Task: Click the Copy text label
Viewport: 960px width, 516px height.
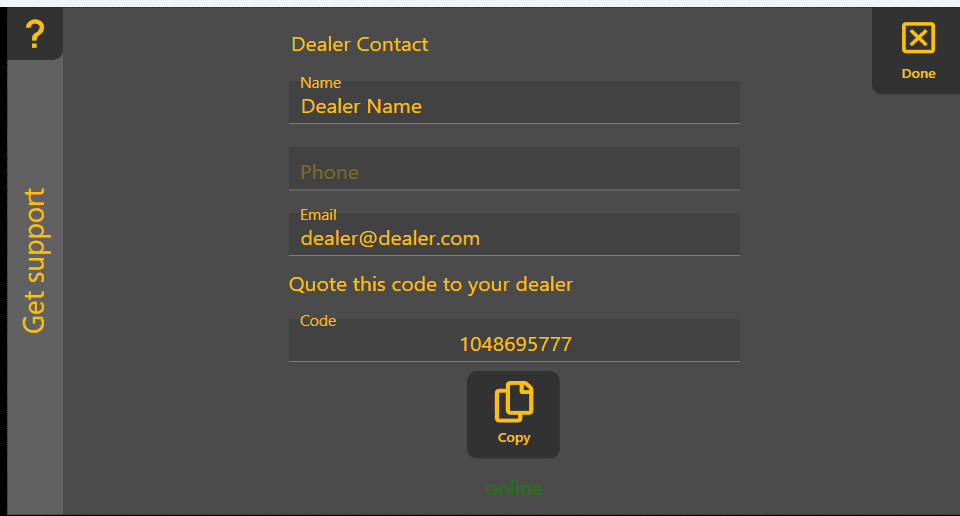Action: click(x=514, y=438)
